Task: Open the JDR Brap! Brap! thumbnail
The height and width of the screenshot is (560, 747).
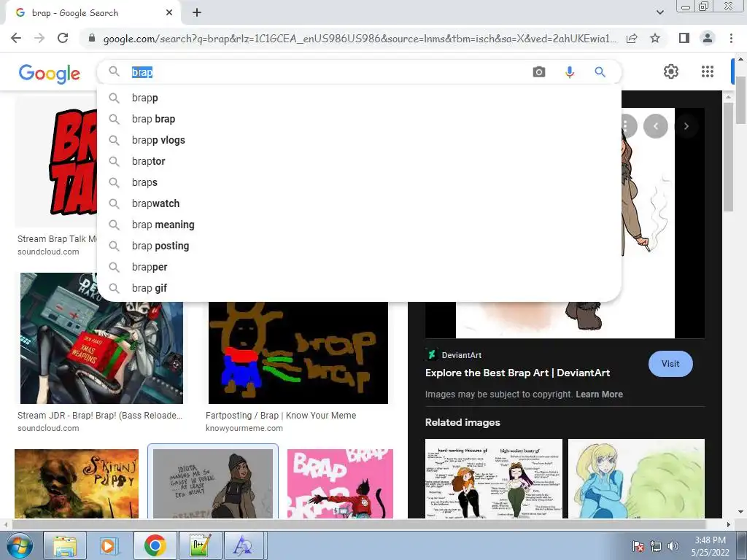Action: click(x=101, y=338)
